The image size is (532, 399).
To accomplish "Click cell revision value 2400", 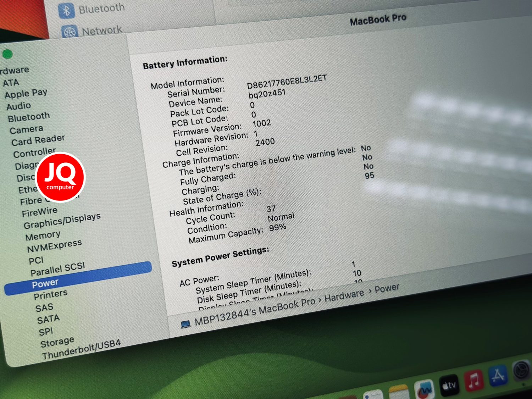I will tap(265, 143).
